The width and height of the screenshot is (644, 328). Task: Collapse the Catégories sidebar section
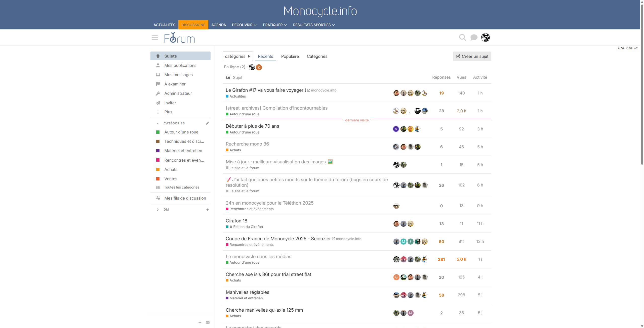coord(158,123)
